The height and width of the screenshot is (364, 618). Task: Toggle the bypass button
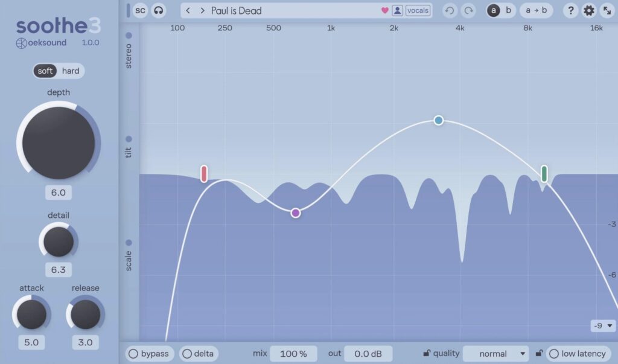(x=148, y=354)
